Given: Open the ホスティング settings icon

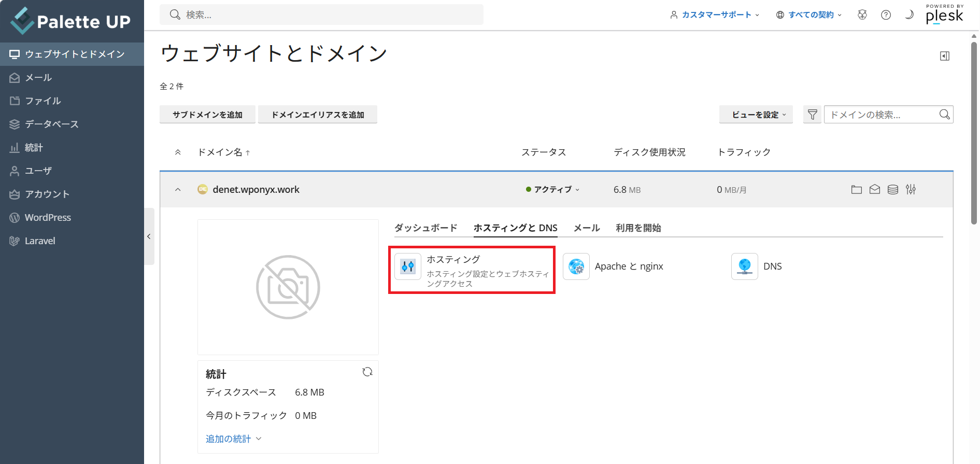Looking at the screenshot, I should tap(408, 266).
